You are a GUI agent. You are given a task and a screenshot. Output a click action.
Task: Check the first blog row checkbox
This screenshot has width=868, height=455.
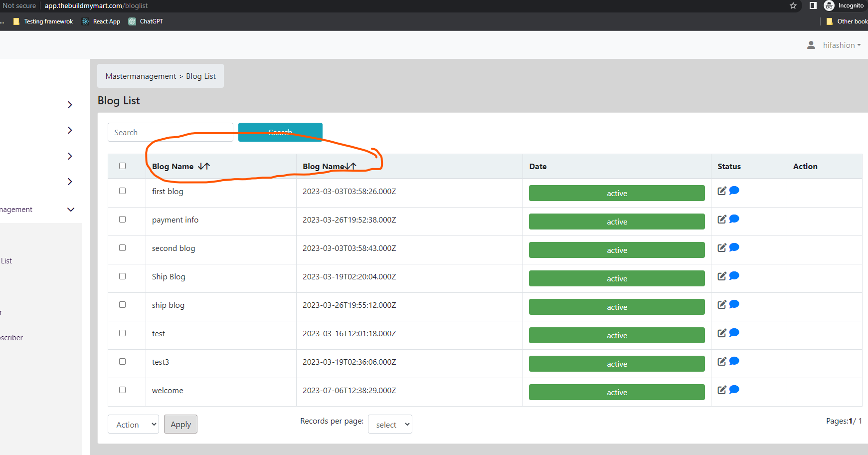(122, 191)
